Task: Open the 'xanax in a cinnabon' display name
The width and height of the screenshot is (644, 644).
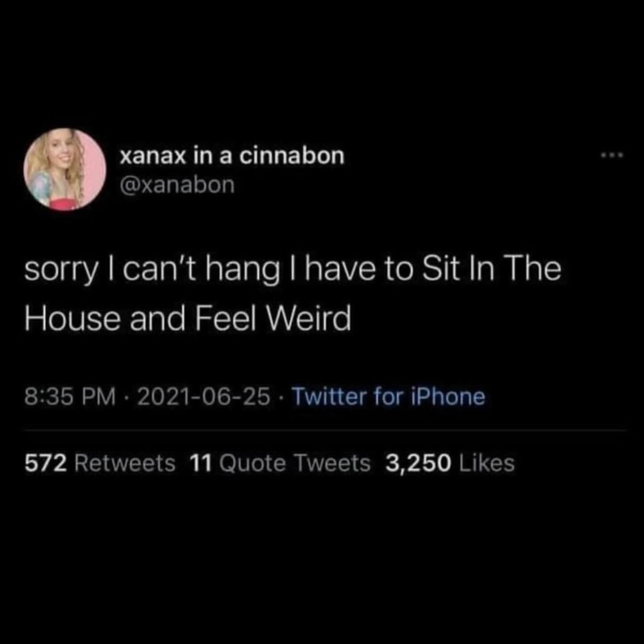Action: coord(232,156)
